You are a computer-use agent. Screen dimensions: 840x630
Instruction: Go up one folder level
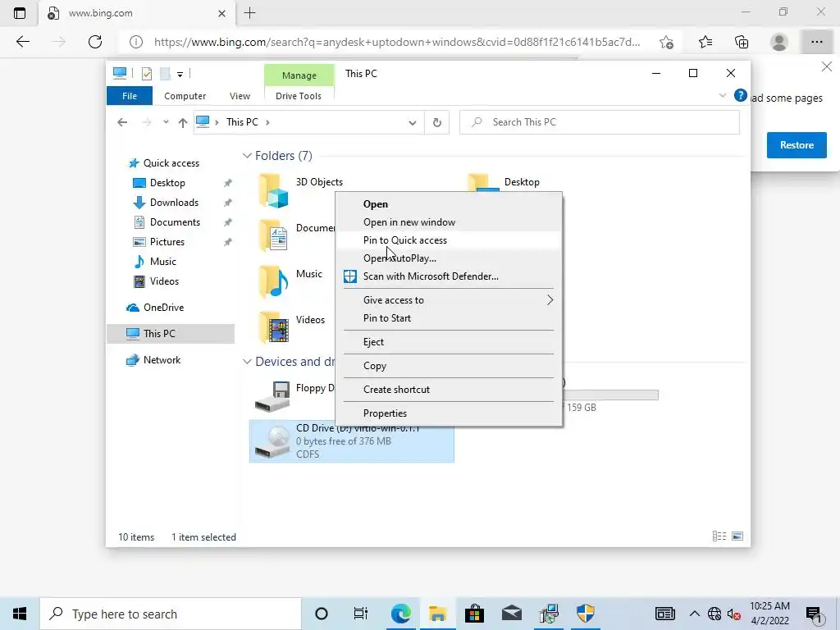coord(183,123)
